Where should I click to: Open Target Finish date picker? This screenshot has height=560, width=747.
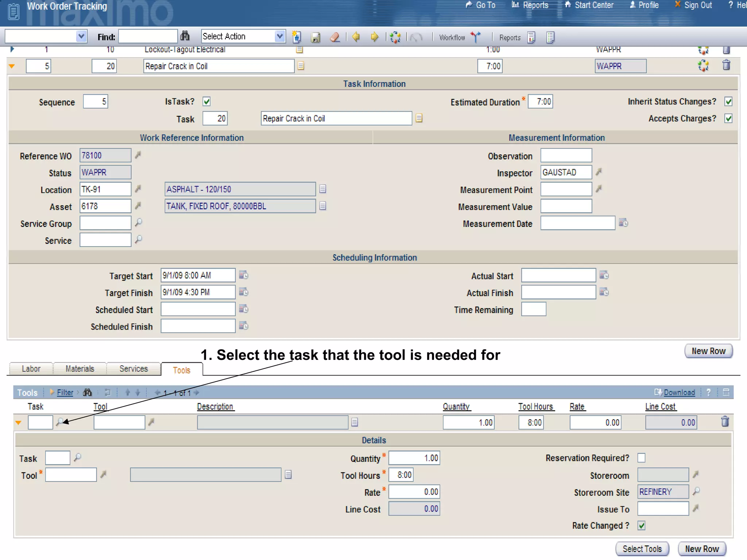(x=244, y=292)
